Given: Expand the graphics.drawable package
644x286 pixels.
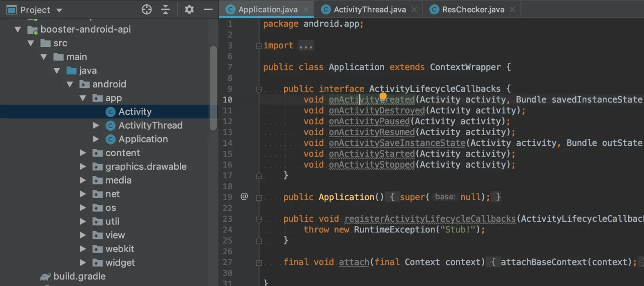Looking at the screenshot, I should (83, 167).
